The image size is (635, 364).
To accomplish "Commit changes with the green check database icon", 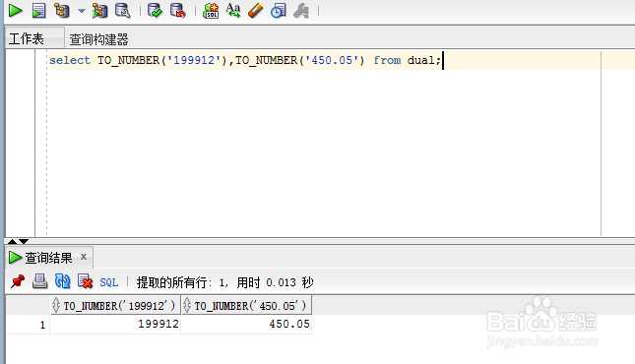I will [155, 11].
